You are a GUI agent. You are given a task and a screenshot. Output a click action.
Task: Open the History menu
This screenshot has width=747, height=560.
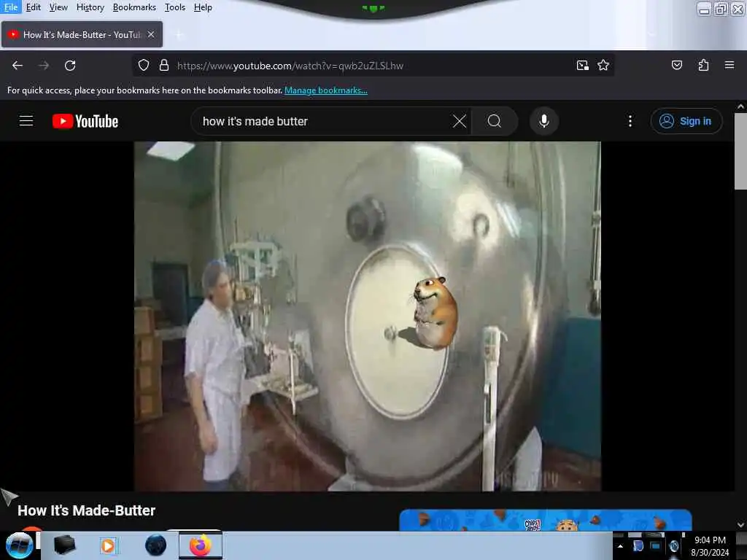point(90,7)
